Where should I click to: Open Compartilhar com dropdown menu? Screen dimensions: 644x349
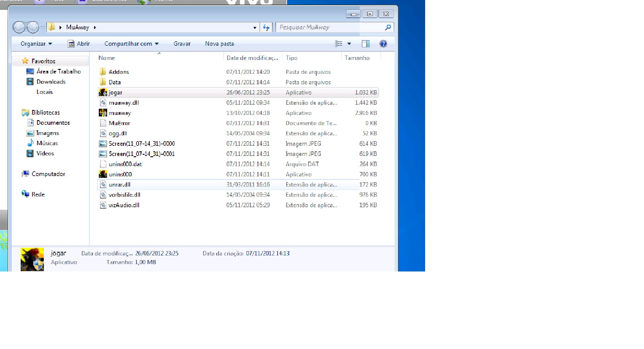131,44
